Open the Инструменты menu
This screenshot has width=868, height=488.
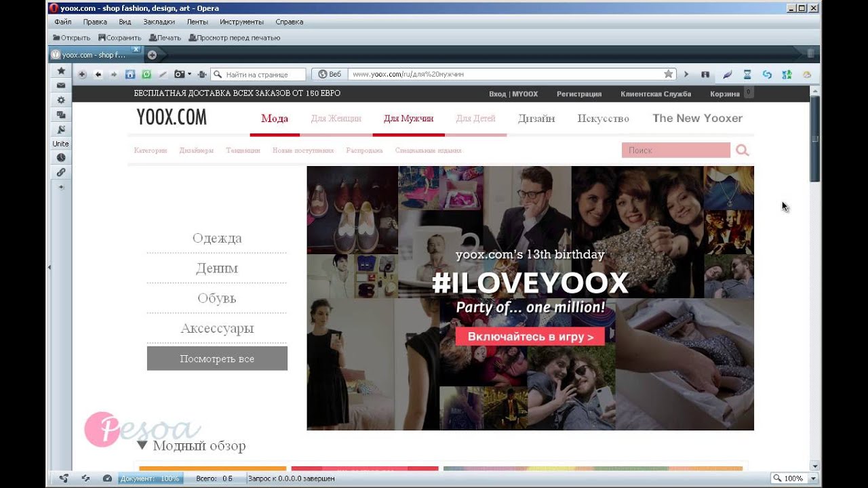pyautogui.click(x=243, y=22)
